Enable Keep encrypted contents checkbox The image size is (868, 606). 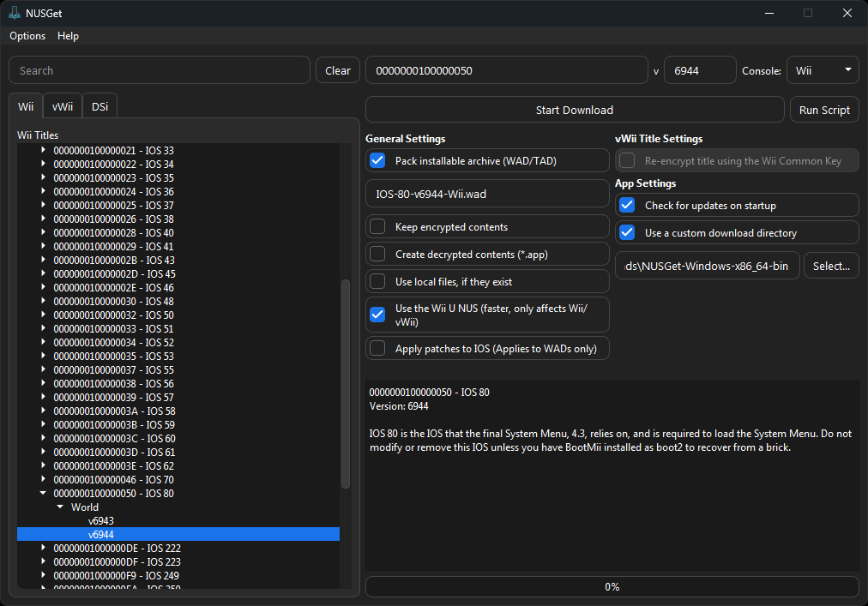tap(377, 227)
